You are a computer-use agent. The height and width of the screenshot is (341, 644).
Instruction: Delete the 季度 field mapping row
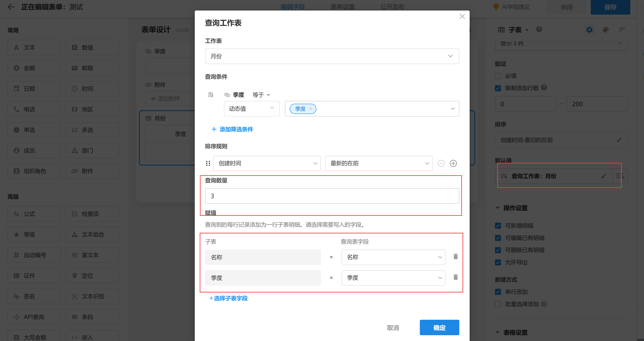(455, 277)
